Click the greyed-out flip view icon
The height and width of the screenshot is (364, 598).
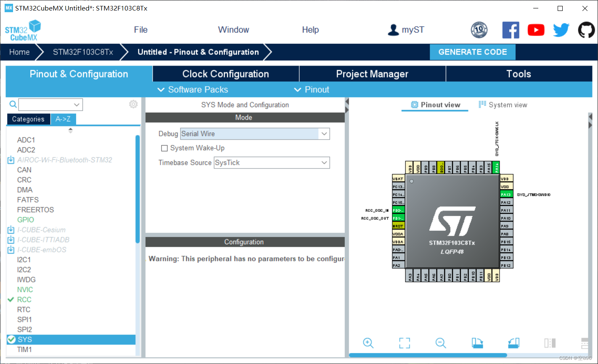click(550, 343)
